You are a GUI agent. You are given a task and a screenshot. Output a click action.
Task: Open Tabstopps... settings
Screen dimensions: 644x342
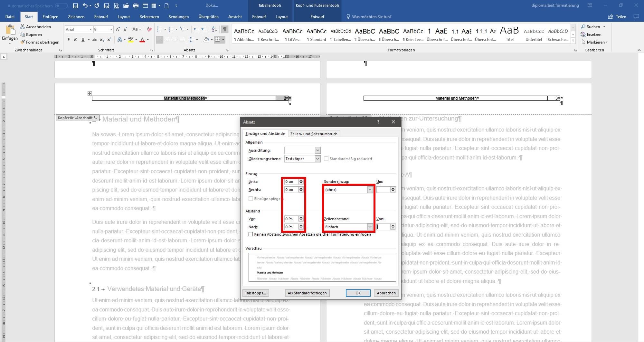255,293
